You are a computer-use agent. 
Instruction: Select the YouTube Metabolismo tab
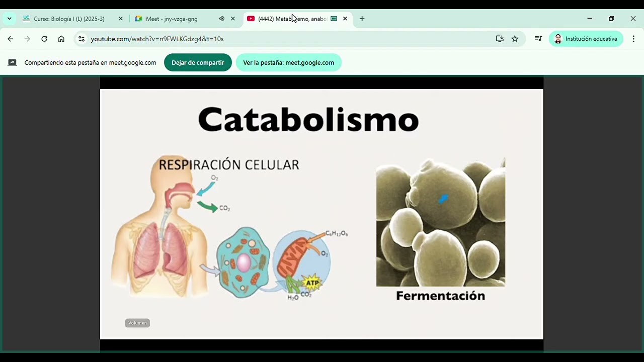pos(298,19)
